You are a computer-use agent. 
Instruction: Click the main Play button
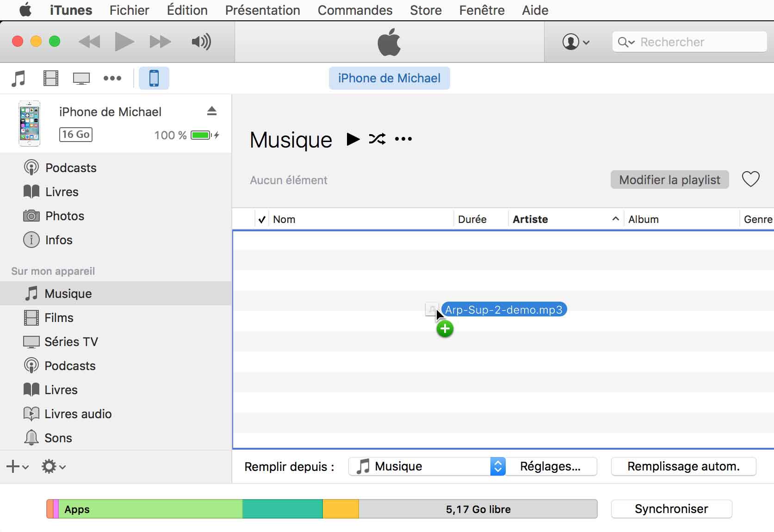tap(124, 42)
